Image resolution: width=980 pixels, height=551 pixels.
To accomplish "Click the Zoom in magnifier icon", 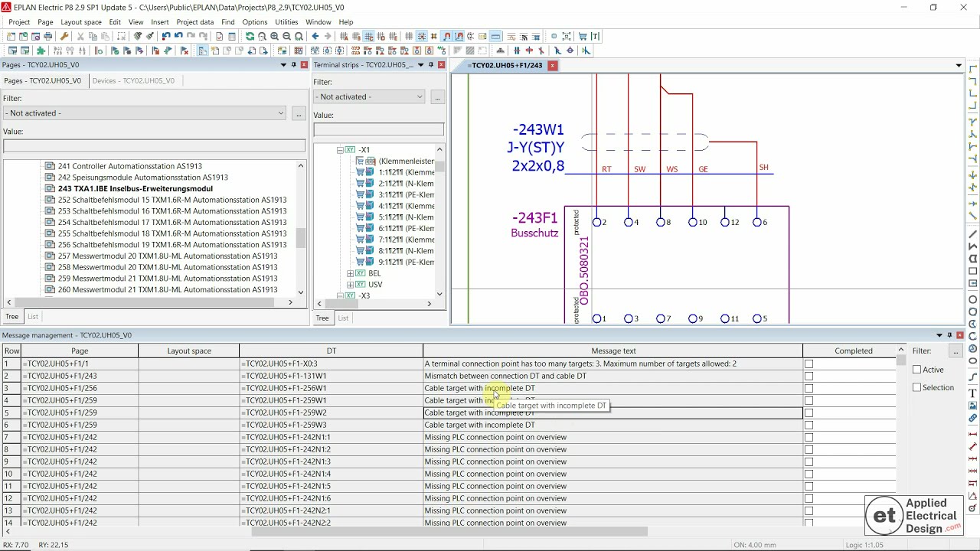I will (274, 37).
